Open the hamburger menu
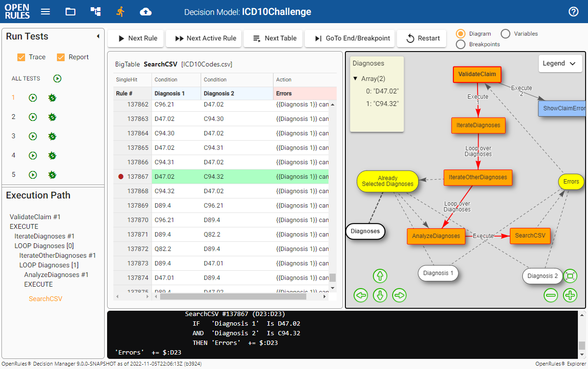Viewport: 588px width, 369px height. coord(45,11)
